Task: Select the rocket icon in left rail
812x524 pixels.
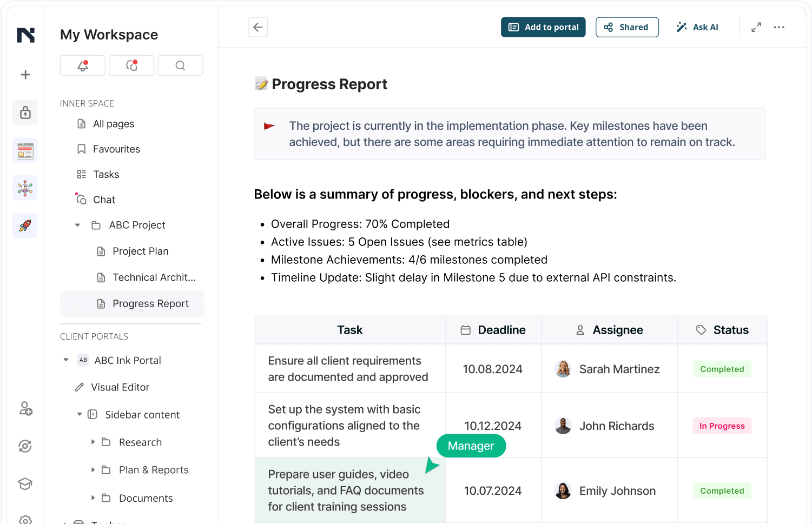Action: pyautogui.click(x=25, y=225)
